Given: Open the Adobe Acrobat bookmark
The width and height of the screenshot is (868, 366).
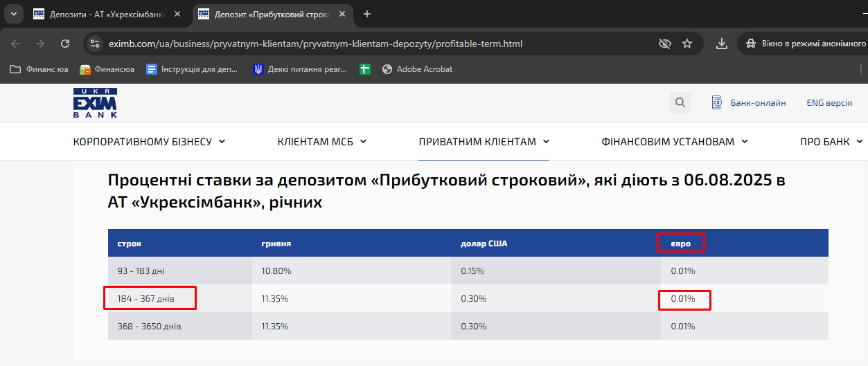Looking at the screenshot, I should (x=418, y=69).
